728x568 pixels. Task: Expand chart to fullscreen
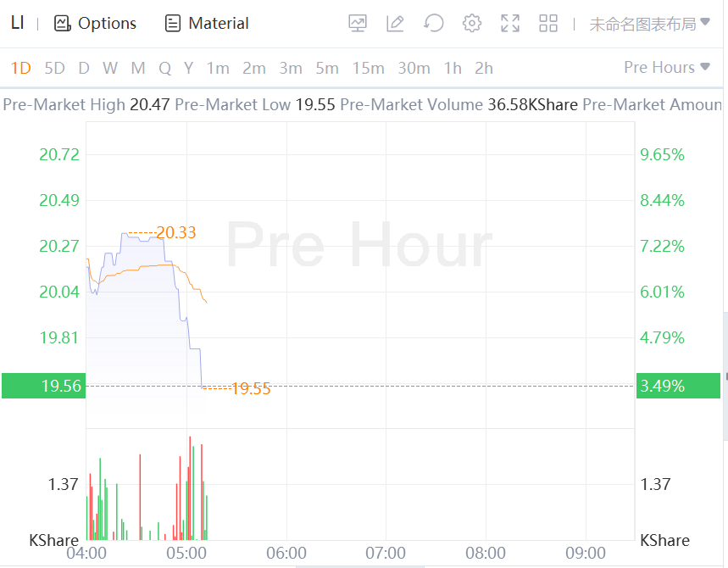click(x=510, y=24)
